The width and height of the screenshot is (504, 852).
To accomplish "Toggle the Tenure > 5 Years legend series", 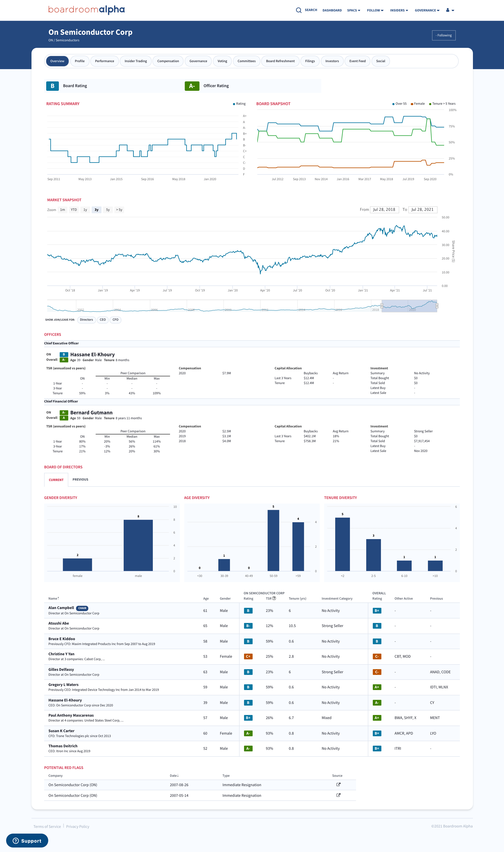I will [x=442, y=104].
